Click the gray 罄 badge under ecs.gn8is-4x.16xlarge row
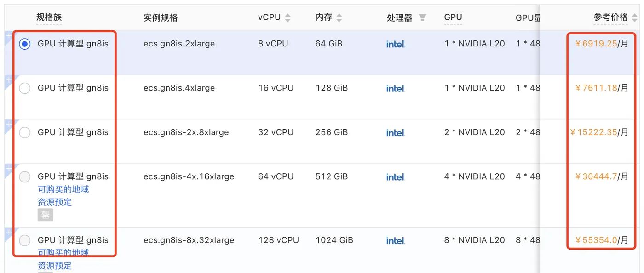This screenshot has width=644, height=273. tap(45, 215)
